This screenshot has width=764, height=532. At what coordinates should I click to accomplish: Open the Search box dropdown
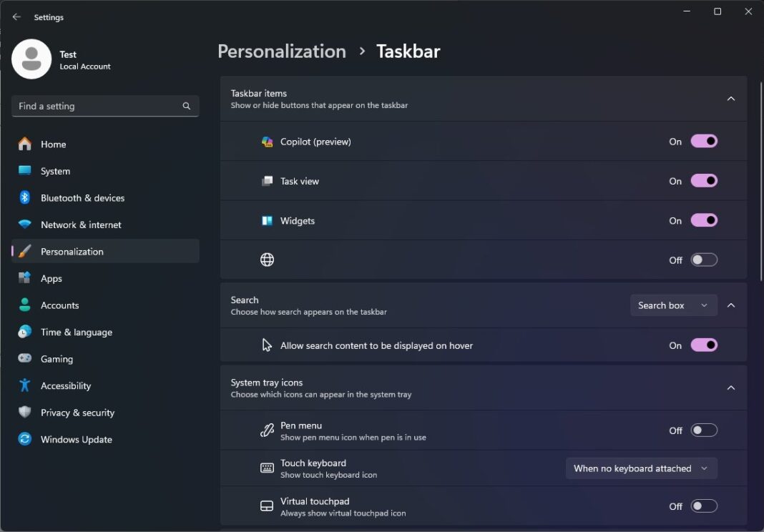673,305
